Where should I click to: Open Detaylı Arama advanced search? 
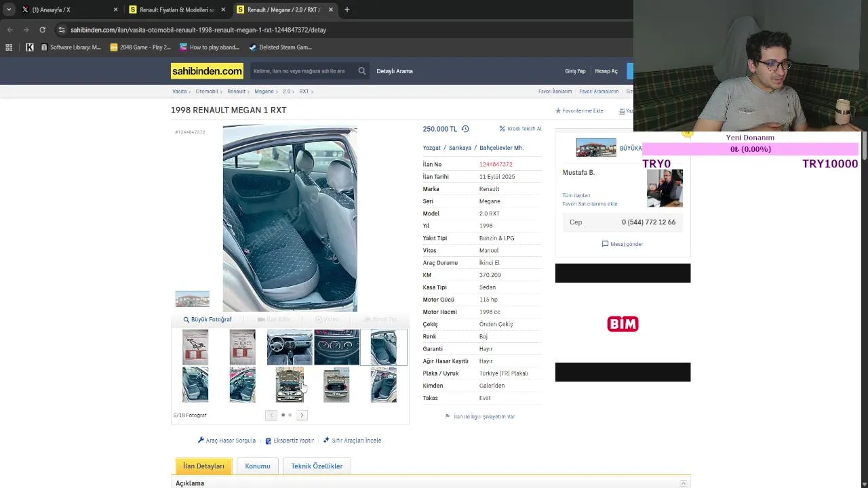pyautogui.click(x=395, y=71)
